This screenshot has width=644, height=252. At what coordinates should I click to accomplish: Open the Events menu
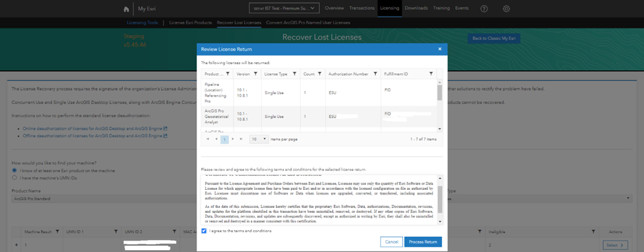point(461,8)
